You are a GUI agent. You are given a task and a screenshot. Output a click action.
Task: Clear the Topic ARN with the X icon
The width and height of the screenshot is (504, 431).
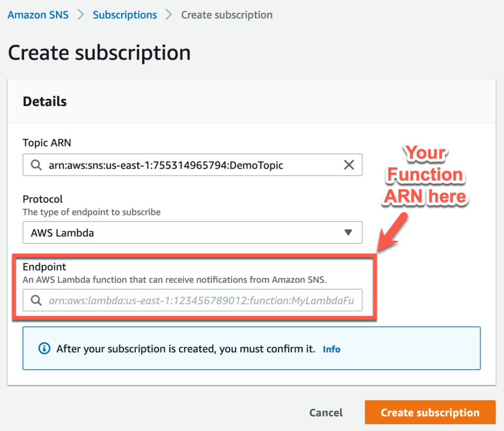tap(349, 165)
